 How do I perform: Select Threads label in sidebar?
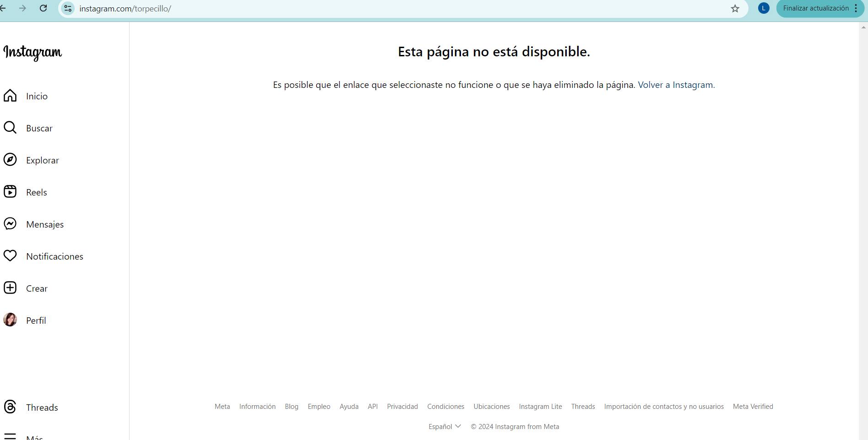42,407
